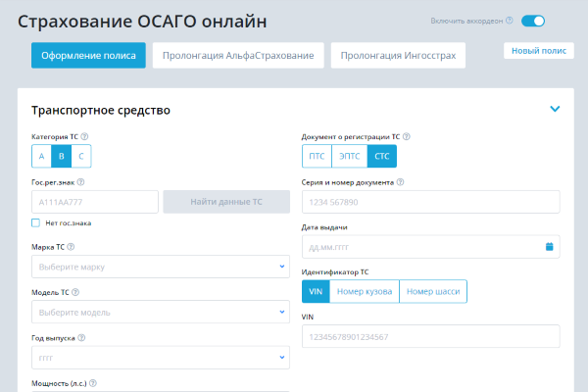Click help icon next to Категория ТС
This screenshot has height=392, width=588.
point(85,136)
